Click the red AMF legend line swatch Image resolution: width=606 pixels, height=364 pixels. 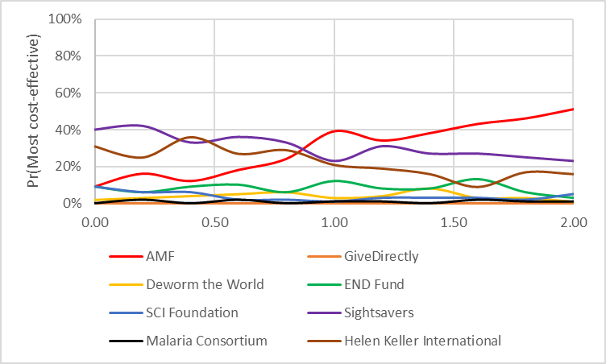pyautogui.click(x=125, y=256)
